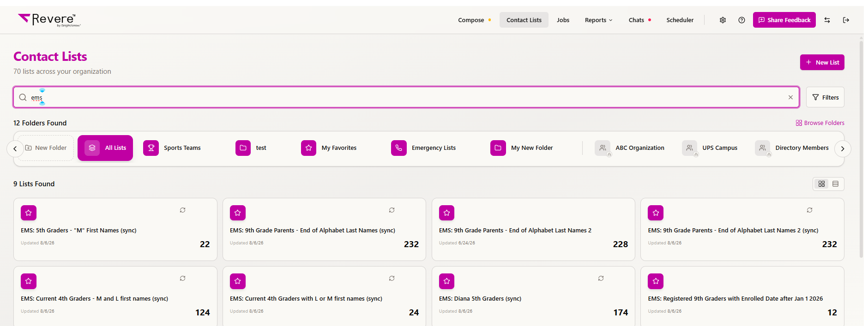Image resolution: width=868 pixels, height=326 pixels.
Task: Click star icon on Registered 9th Graders card
Action: pyautogui.click(x=656, y=281)
